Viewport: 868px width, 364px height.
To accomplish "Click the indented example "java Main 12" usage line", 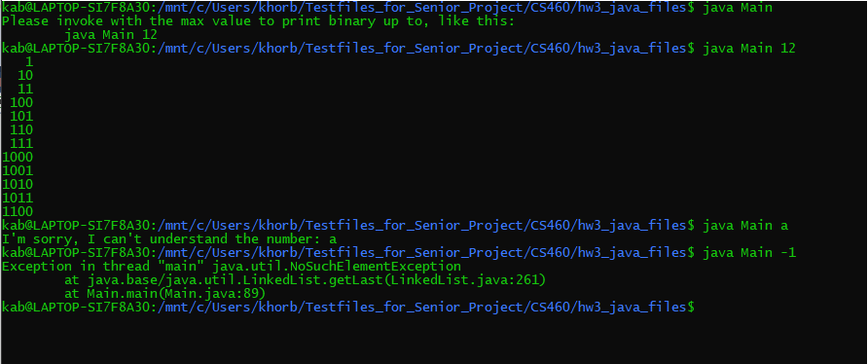I will [111, 35].
